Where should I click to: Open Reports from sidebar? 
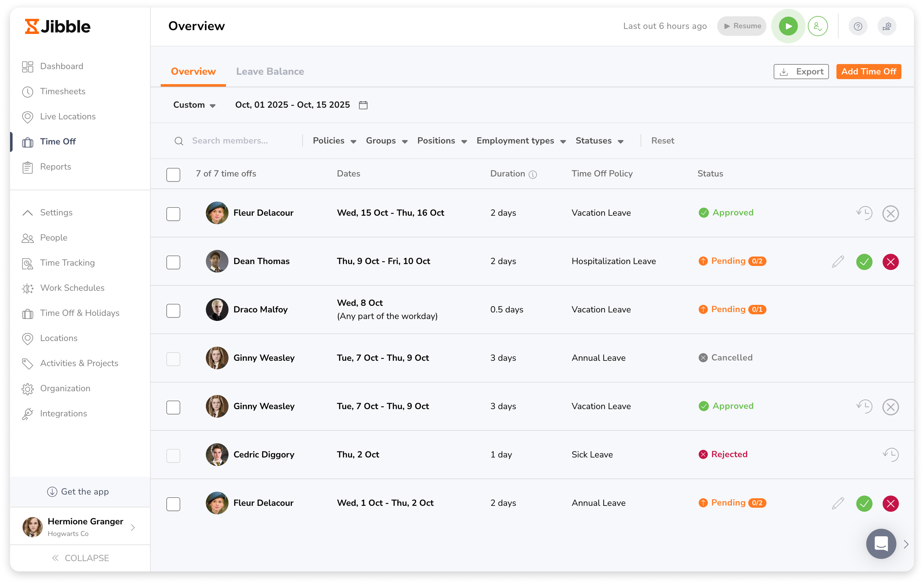point(46,167)
